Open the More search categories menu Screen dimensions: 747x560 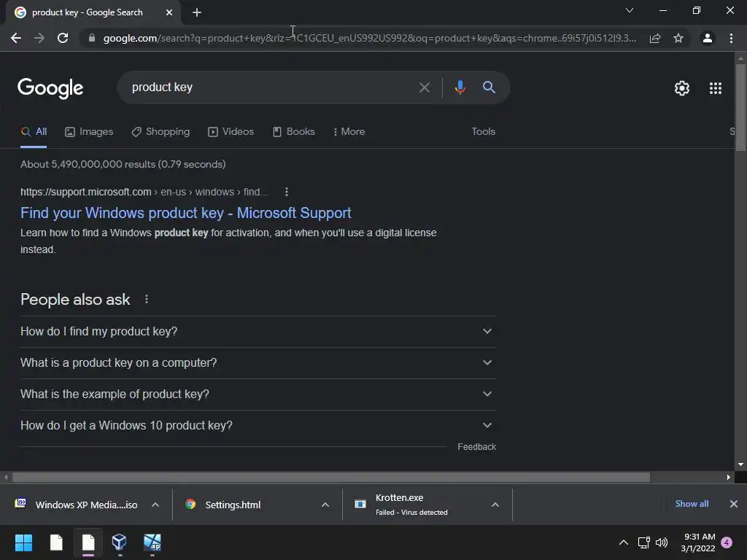tap(349, 131)
